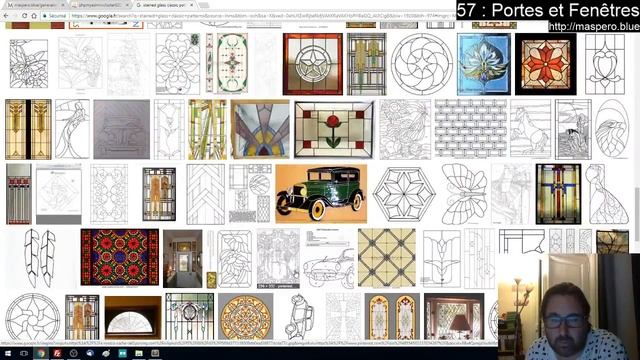This screenshot has width=640, height=360.
Task: Select the eagle head oval pattern image
Action: (612, 129)
